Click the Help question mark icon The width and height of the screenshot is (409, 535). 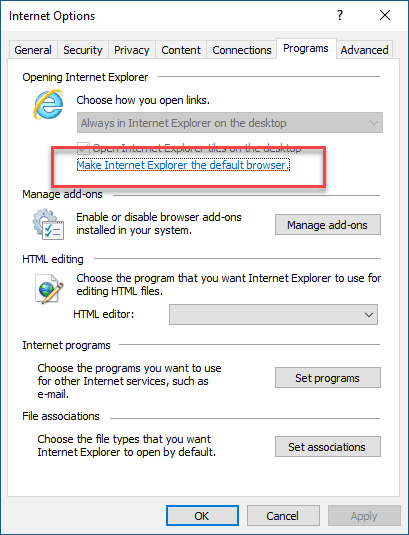339,15
